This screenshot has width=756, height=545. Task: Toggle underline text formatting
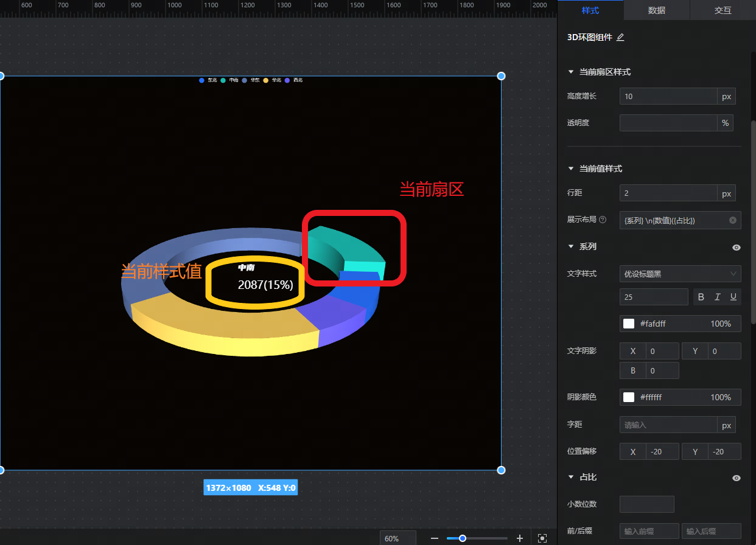click(733, 297)
